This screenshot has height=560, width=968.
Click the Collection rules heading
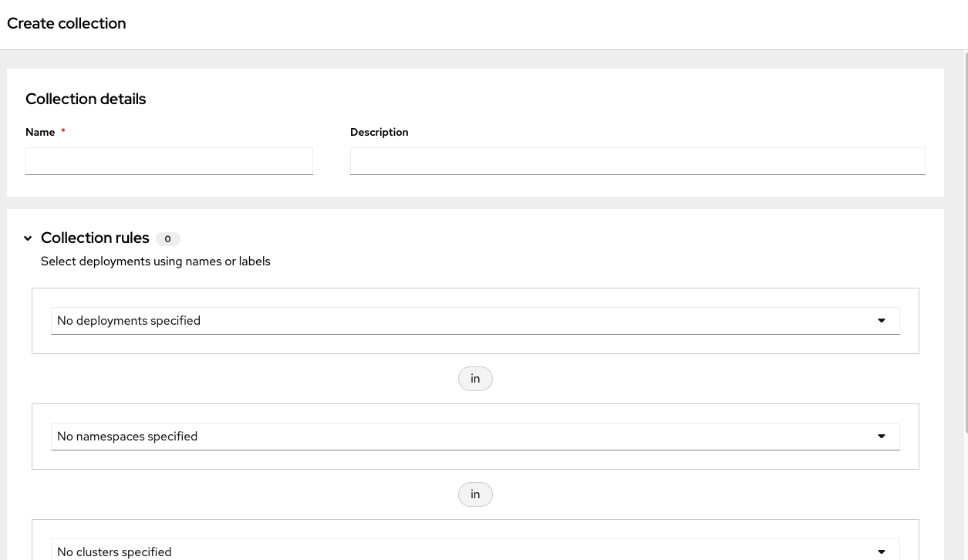[x=95, y=238]
